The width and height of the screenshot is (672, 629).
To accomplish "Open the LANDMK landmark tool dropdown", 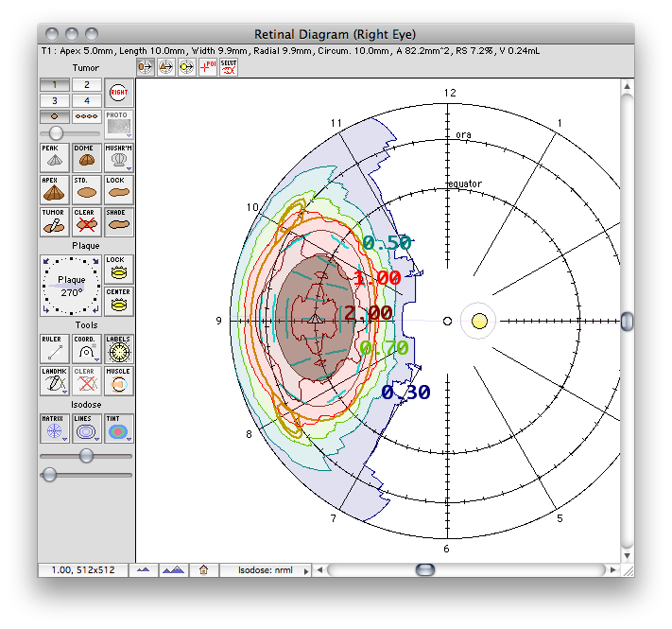I will 55,381.
